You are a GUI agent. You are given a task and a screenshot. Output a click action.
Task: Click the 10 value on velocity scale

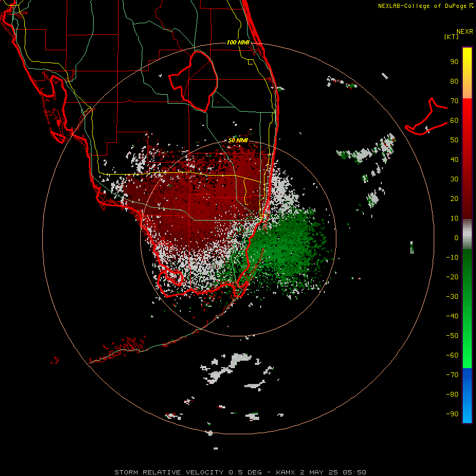point(454,218)
